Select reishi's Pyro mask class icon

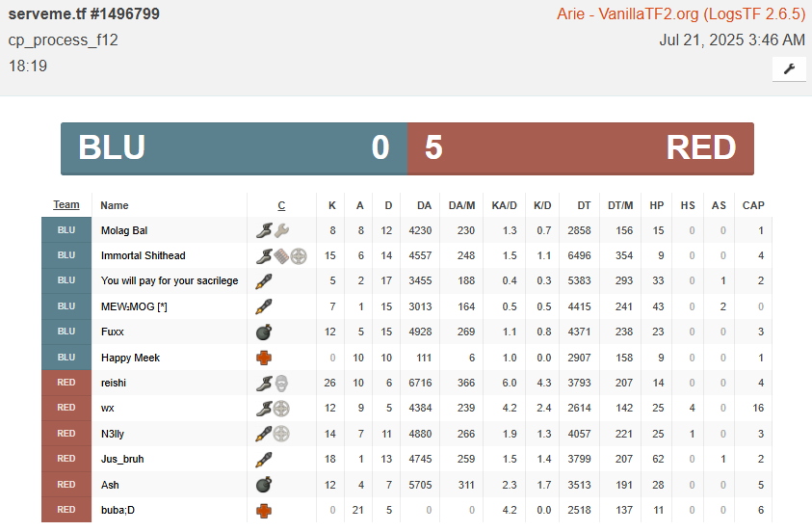click(281, 383)
